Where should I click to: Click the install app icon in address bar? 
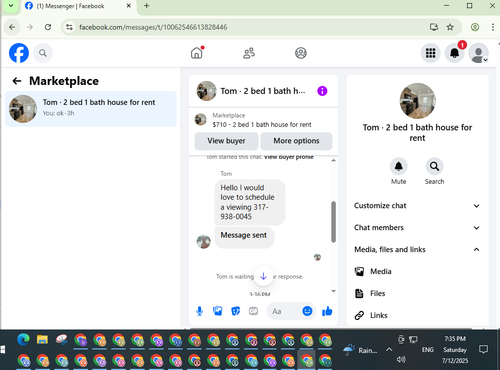434,27
